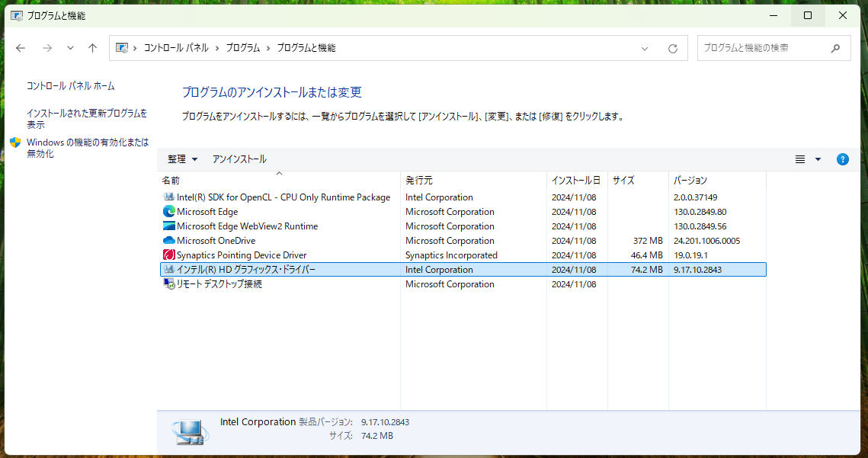Open the blue help icon
868x458 pixels.
click(x=843, y=159)
